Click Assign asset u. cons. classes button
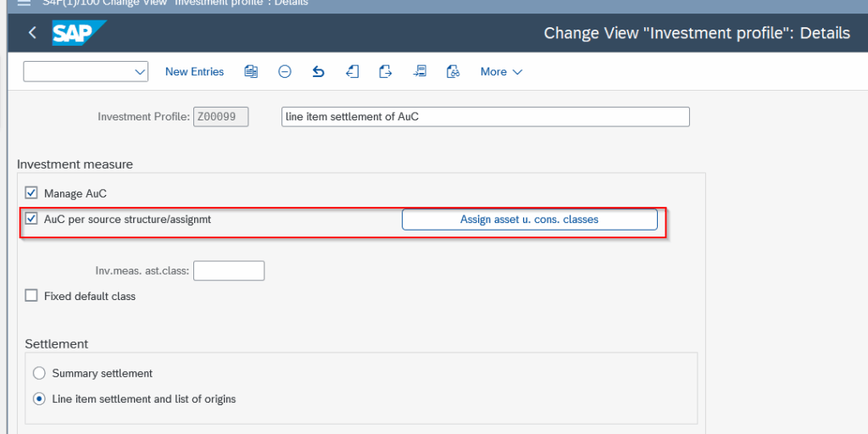This screenshot has height=434, width=868. 529,220
